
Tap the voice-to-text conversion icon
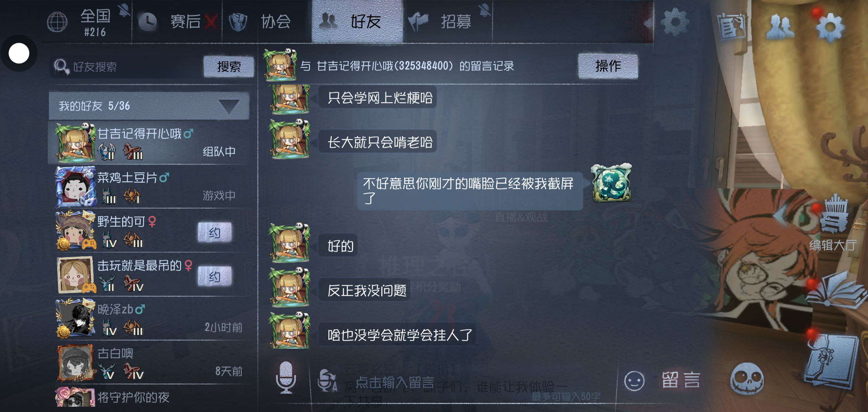coord(328,380)
